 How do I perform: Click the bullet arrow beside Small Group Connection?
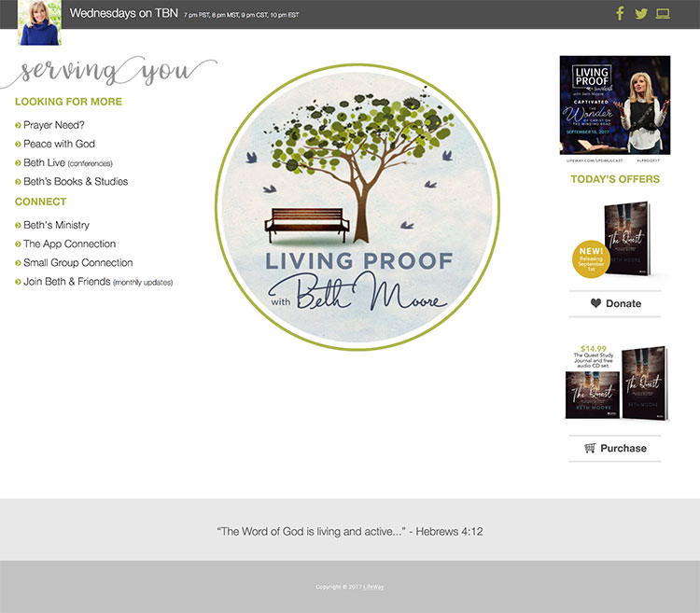pyautogui.click(x=18, y=263)
